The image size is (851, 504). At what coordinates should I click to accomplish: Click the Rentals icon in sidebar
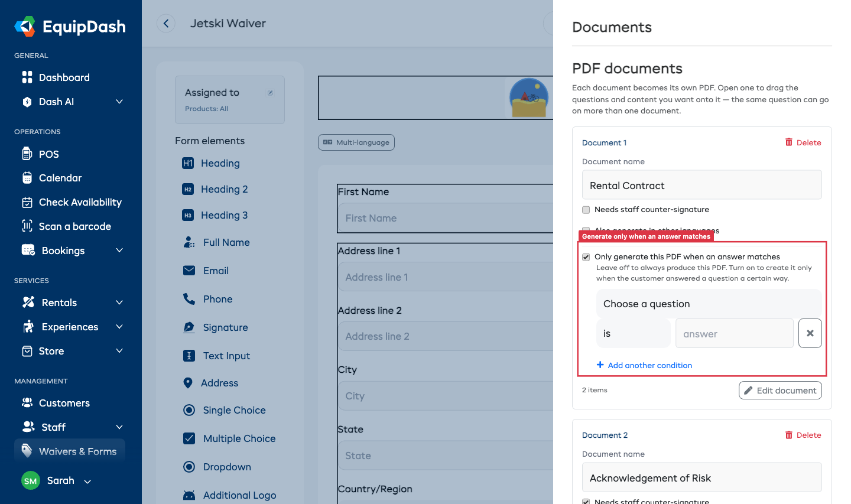coord(28,302)
